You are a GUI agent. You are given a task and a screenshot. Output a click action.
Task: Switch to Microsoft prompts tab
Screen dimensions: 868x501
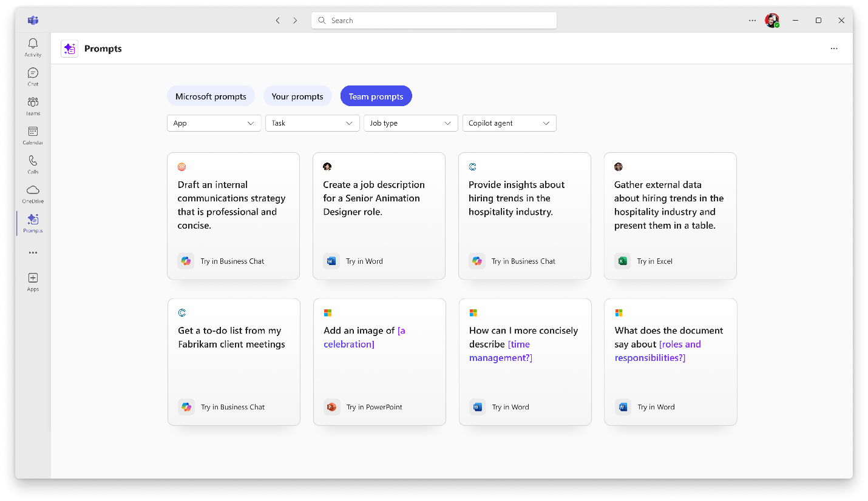click(211, 96)
